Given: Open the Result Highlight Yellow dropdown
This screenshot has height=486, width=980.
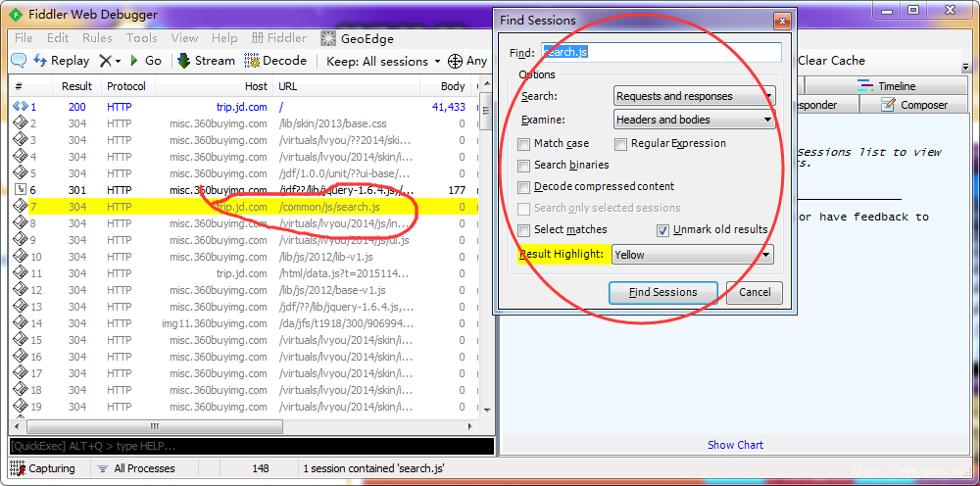Looking at the screenshot, I should (x=693, y=254).
